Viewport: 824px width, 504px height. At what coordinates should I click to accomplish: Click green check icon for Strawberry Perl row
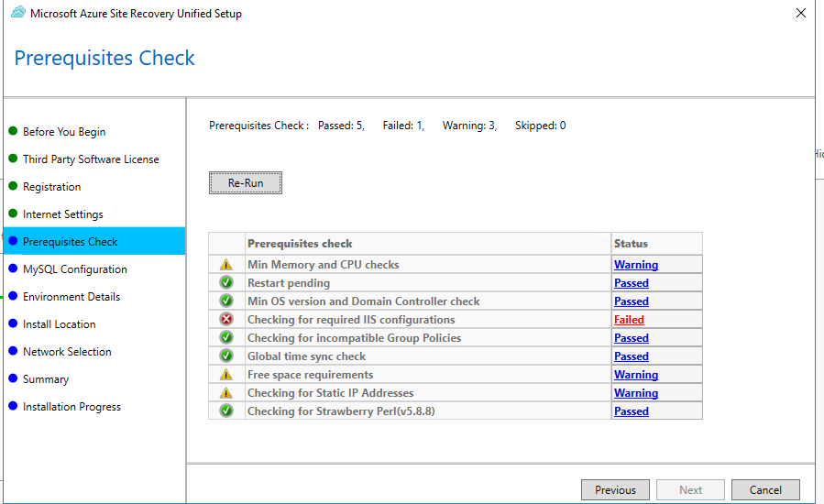226,411
